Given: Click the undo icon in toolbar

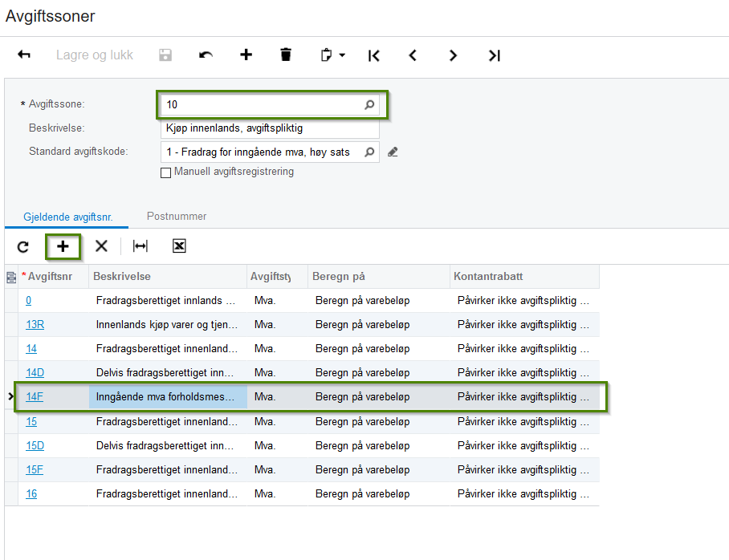Looking at the screenshot, I should [x=206, y=55].
